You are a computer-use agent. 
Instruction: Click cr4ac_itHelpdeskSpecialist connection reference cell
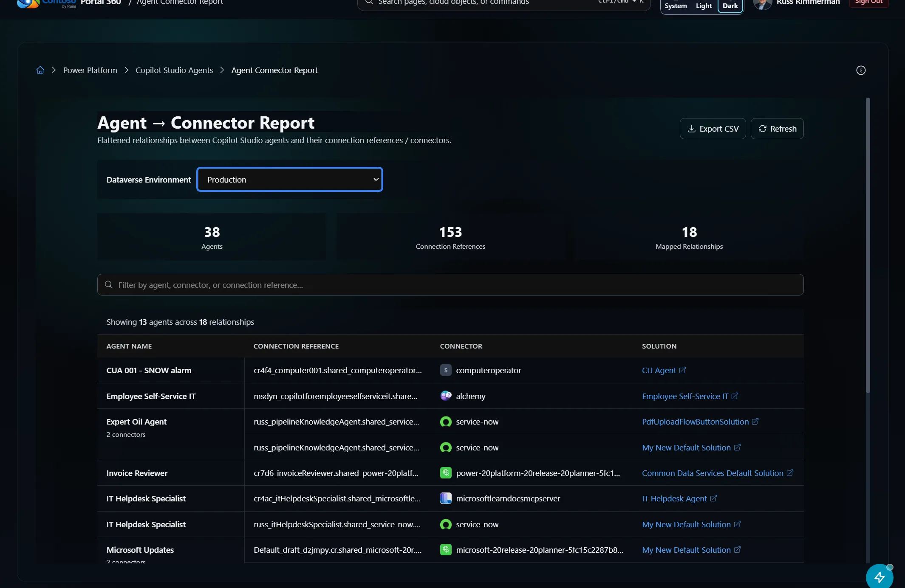coord(337,498)
